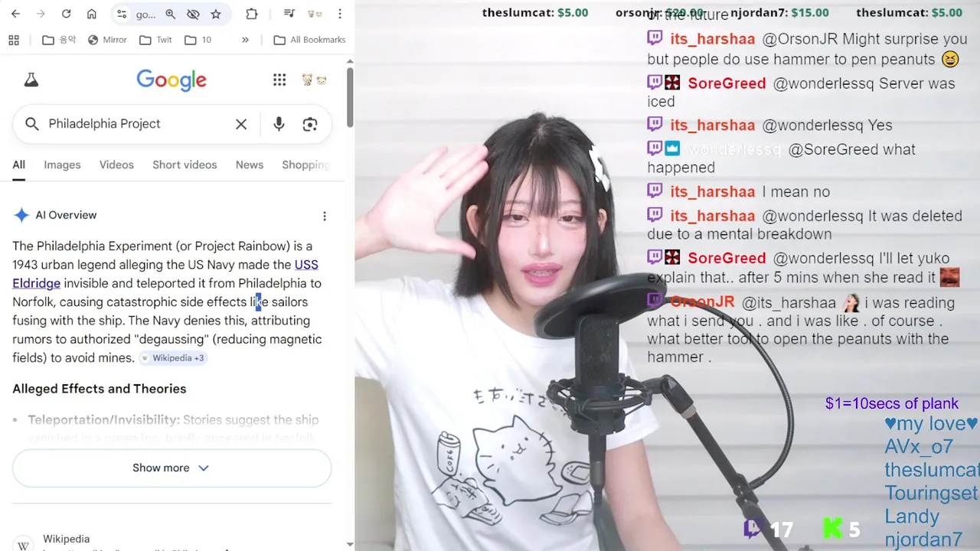Open the media control music icon
The width and height of the screenshot is (980, 551).
pos(289,14)
